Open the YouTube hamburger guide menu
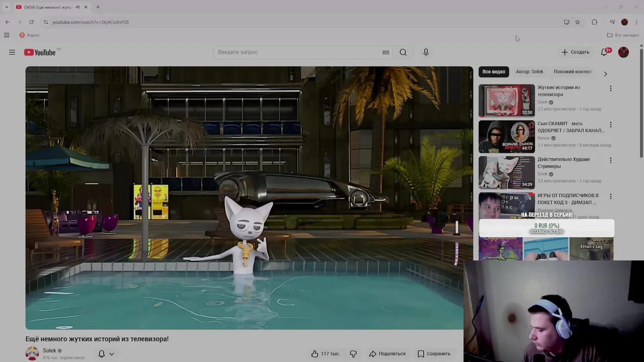The width and height of the screenshot is (644, 362). [12, 52]
